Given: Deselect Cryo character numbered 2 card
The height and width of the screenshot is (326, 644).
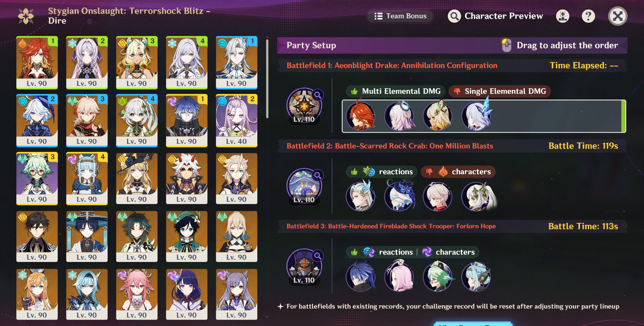Looking at the screenshot, I should click(x=87, y=63).
